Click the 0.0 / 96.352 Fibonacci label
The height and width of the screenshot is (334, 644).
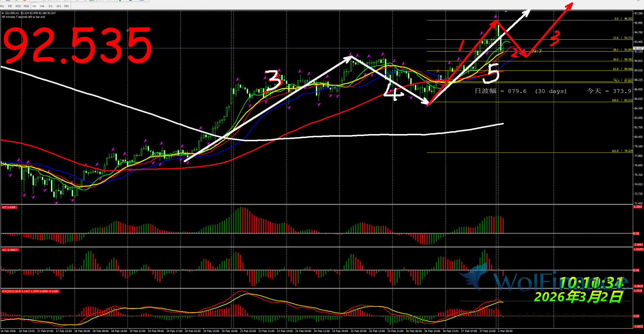click(x=623, y=19)
